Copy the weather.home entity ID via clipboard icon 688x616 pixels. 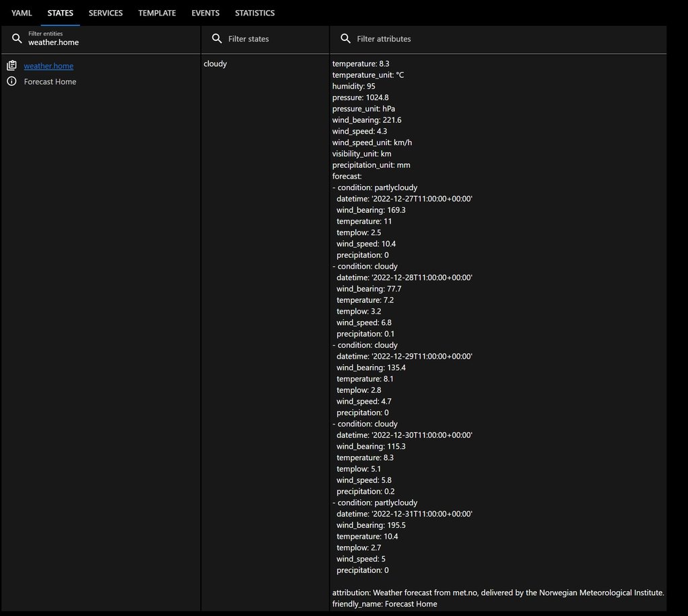[12, 65]
